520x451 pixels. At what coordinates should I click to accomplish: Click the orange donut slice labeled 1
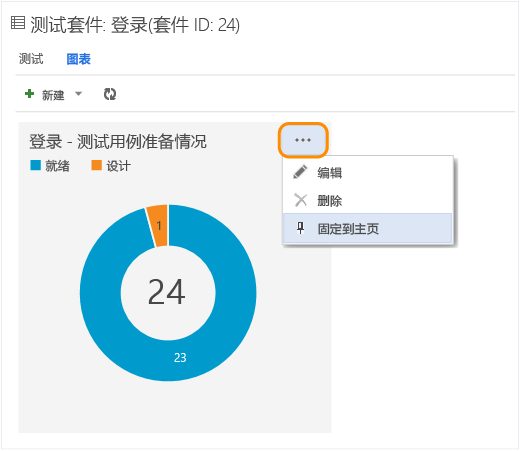pyautogui.click(x=158, y=225)
